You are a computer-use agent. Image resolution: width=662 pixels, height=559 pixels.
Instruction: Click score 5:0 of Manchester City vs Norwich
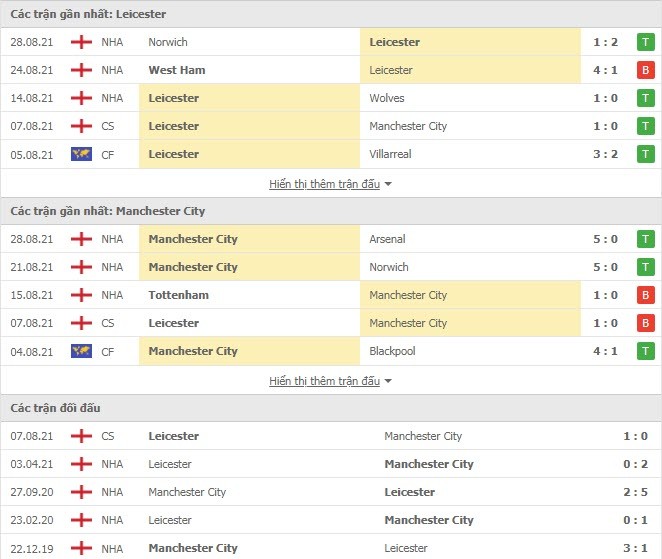605,267
